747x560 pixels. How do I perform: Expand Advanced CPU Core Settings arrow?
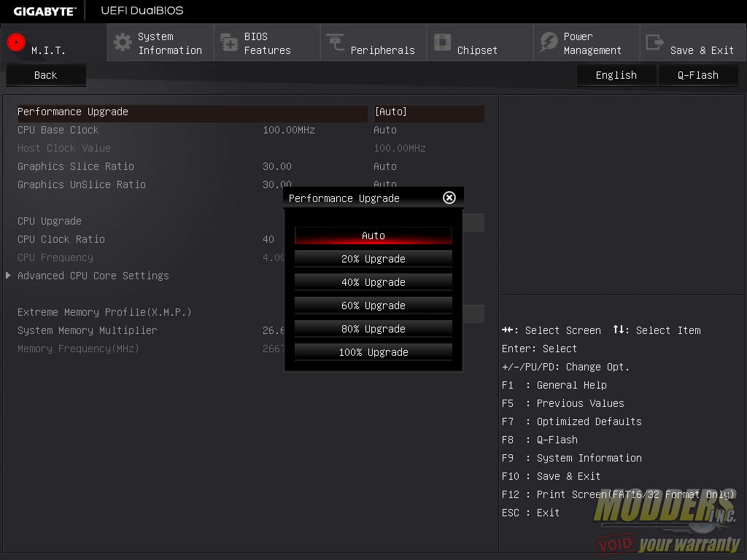8,275
